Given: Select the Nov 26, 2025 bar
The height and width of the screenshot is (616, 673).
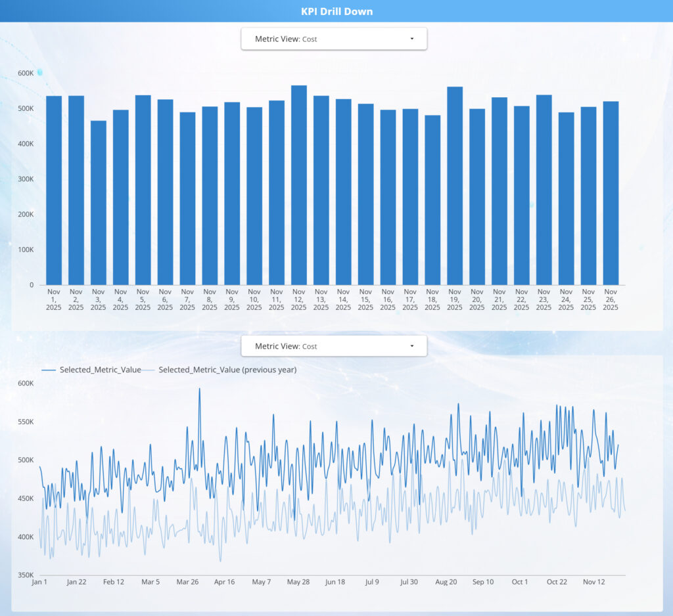Looking at the screenshot, I should 611,193.
